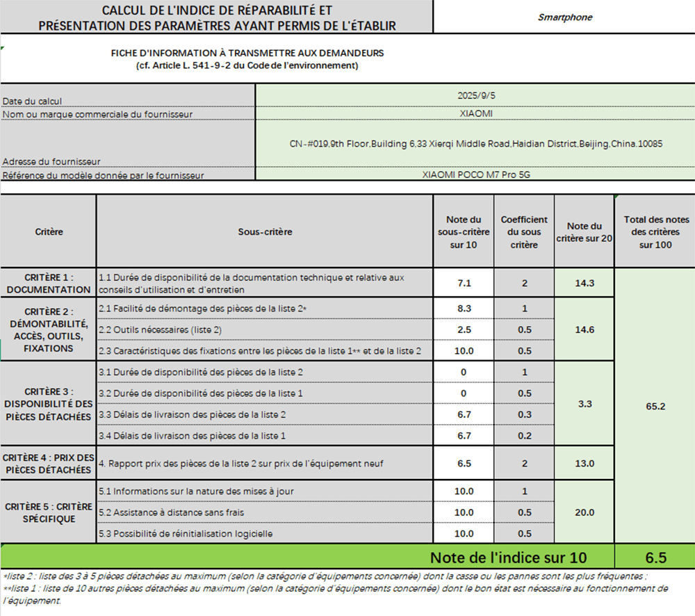Select the '5.2 Assistance à distance sans frais' row
Image resolution: width=695 pixels, height=616 pixels.
click(x=264, y=512)
